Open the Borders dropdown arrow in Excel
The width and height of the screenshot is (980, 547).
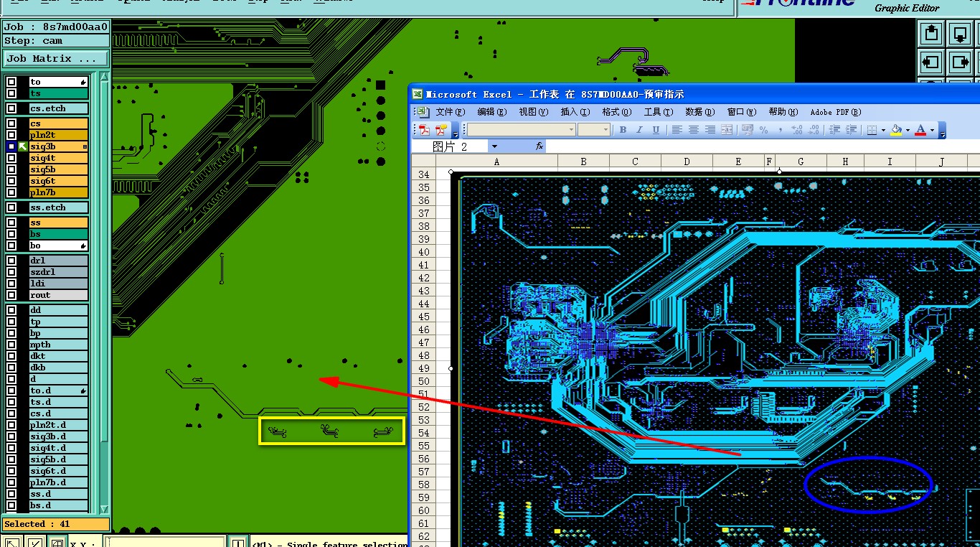[x=882, y=130]
